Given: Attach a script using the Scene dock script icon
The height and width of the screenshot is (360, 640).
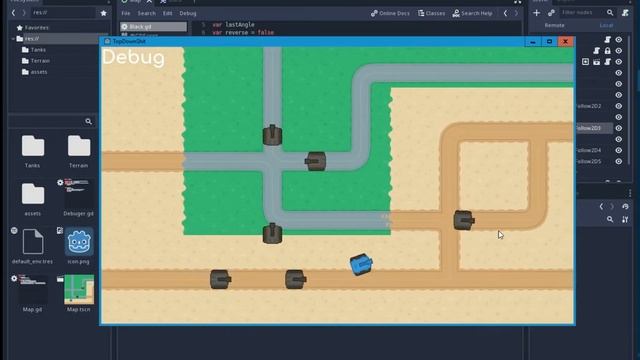Looking at the screenshot, I should (625, 13).
